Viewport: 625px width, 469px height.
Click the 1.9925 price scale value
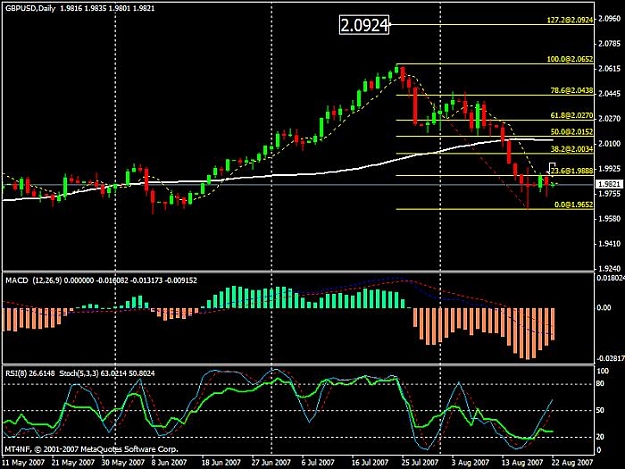(x=610, y=169)
